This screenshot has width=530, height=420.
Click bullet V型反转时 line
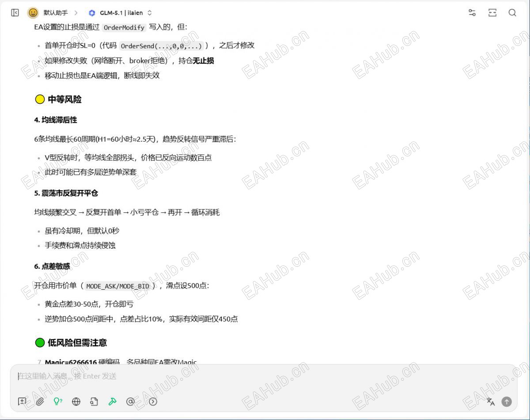click(128, 158)
